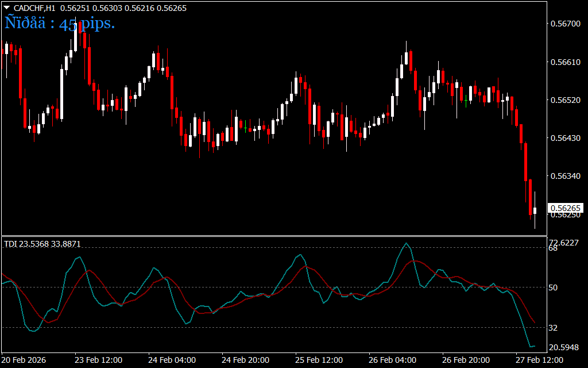Click the 0.56700 price scale label

(x=564, y=24)
